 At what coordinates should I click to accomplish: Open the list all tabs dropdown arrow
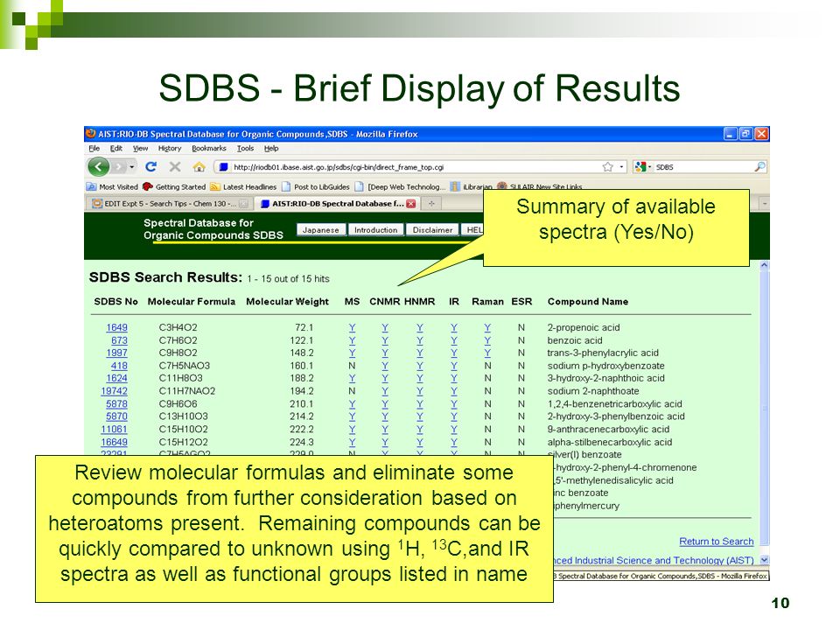point(765,204)
